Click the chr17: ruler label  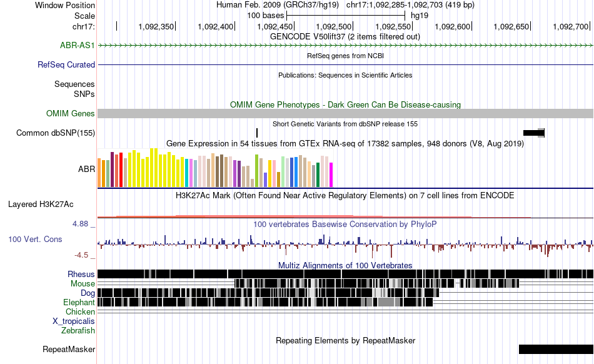[x=84, y=26]
